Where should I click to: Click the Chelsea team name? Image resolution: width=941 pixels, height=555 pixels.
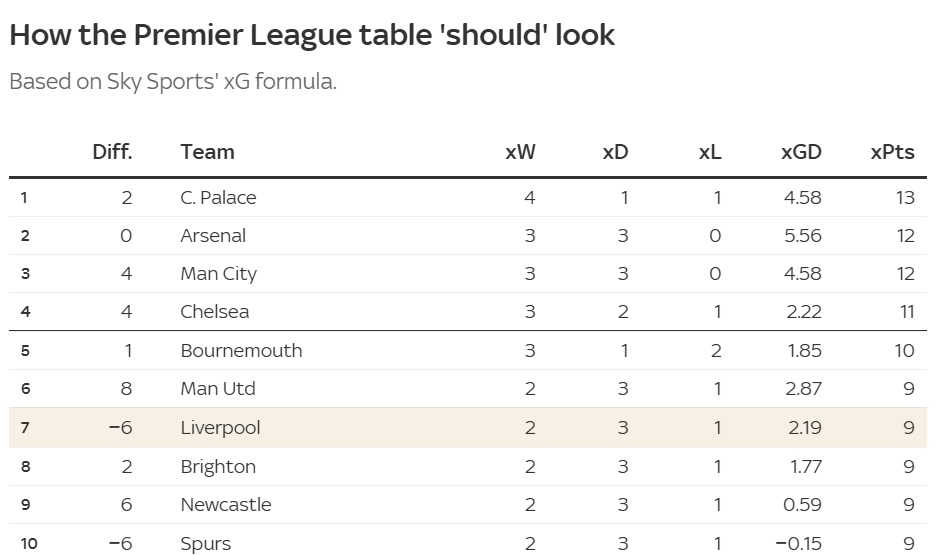(x=214, y=312)
